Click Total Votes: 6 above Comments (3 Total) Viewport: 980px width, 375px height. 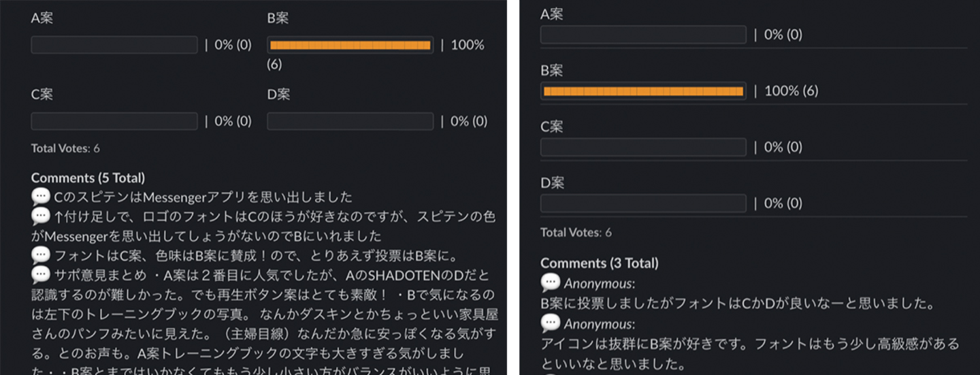click(576, 232)
